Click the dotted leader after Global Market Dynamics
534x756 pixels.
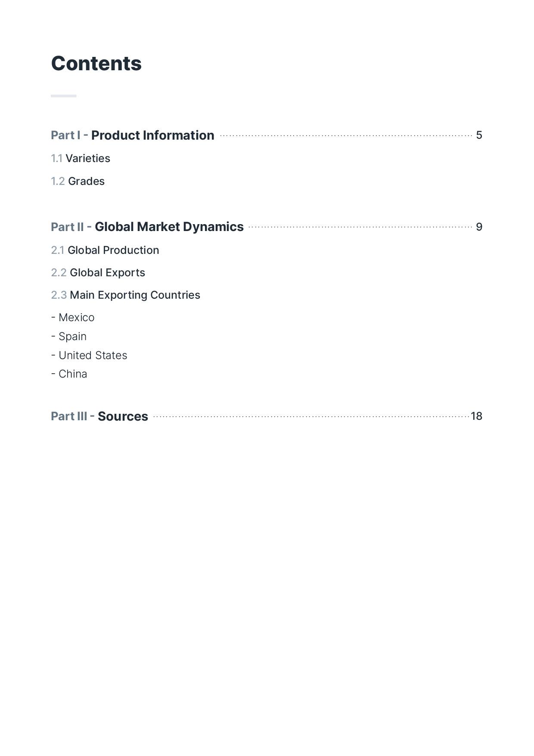pos(360,227)
